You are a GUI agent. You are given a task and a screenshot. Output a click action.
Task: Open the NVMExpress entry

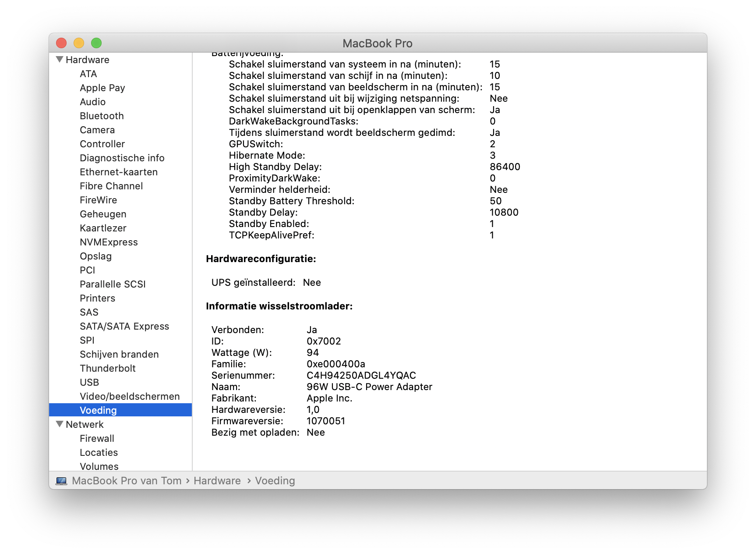click(x=109, y=242)
